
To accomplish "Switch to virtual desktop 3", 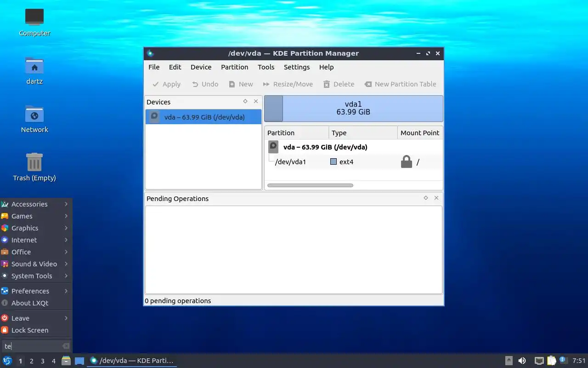I will coord(42,361).
